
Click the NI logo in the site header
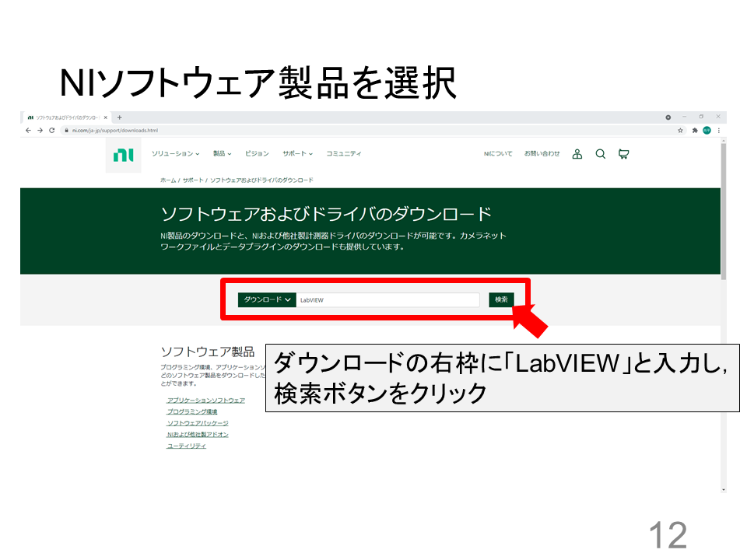[124, 155]
